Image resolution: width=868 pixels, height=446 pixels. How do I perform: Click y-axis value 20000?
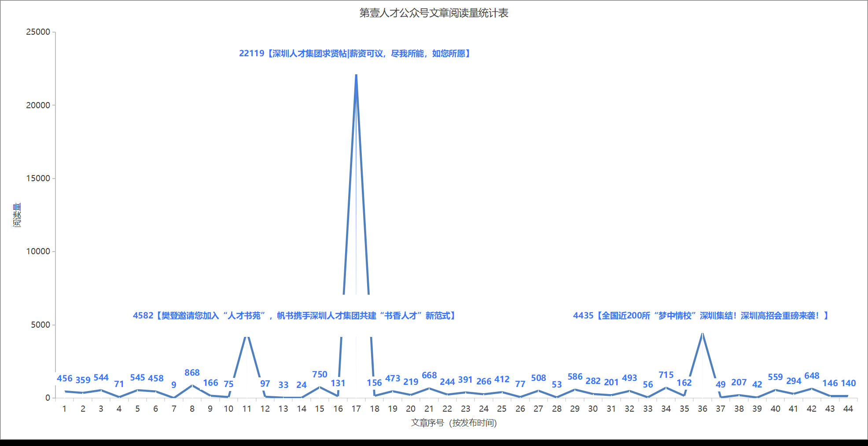38,105
